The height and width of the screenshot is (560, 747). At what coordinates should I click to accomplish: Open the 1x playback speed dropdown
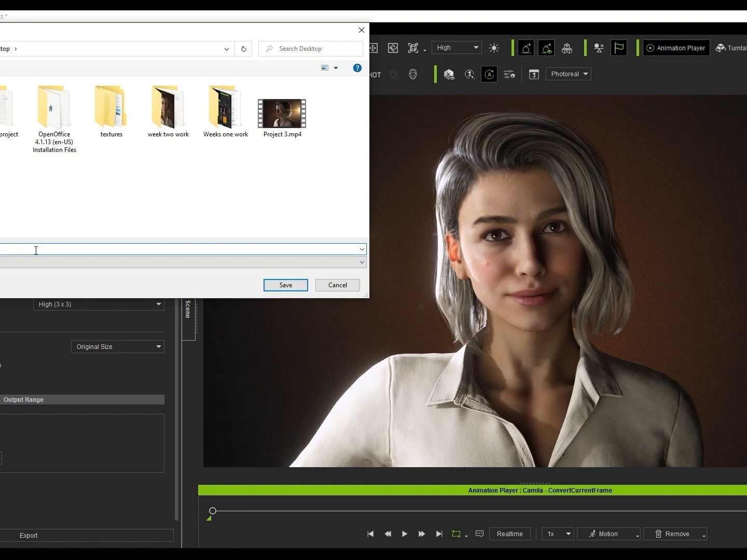558,534
